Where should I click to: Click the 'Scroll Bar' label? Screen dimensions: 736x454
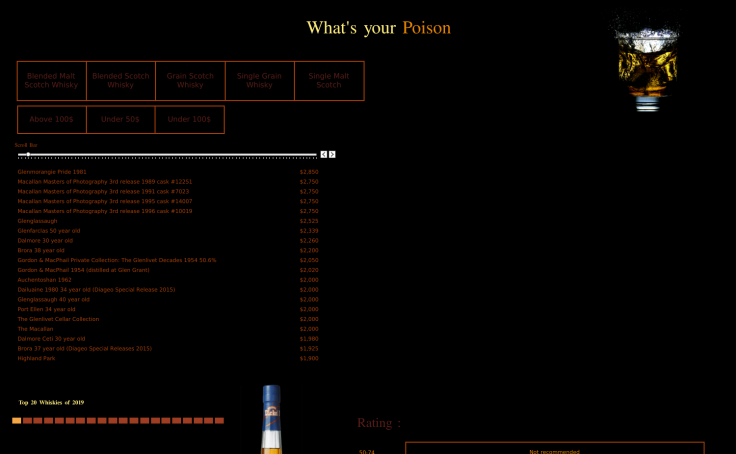pyautogui.click(x=26, y=145)
